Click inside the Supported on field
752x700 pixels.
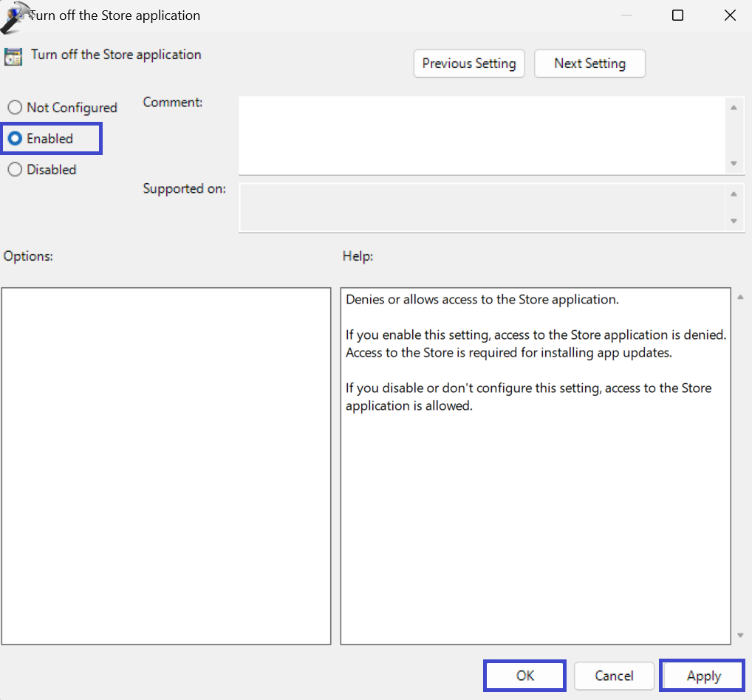point(482,207)
